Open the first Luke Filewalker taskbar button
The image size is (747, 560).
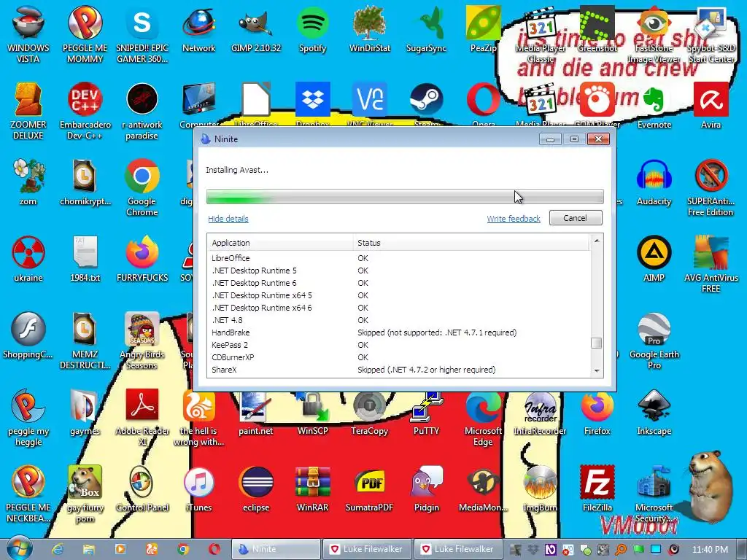pos(367,549)
